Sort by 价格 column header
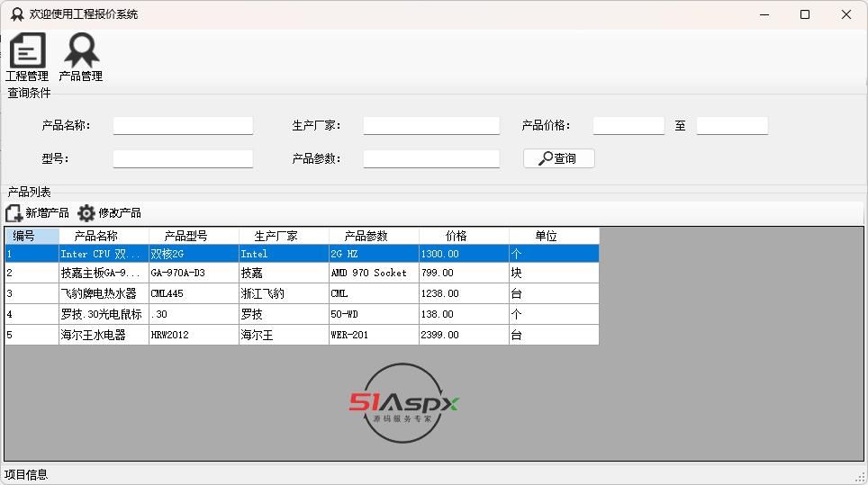The width and height of the screenshot is (868, 485). [x=464, y=236]
